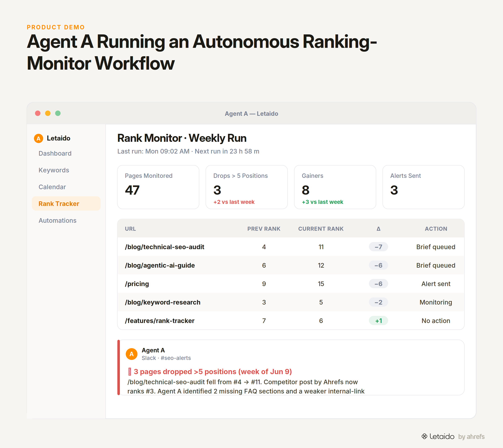The width and height of the screenshot is (503, 448).
Task: Click previous rank 7 in rank-tracker row
Action: [x=264, y=321]
